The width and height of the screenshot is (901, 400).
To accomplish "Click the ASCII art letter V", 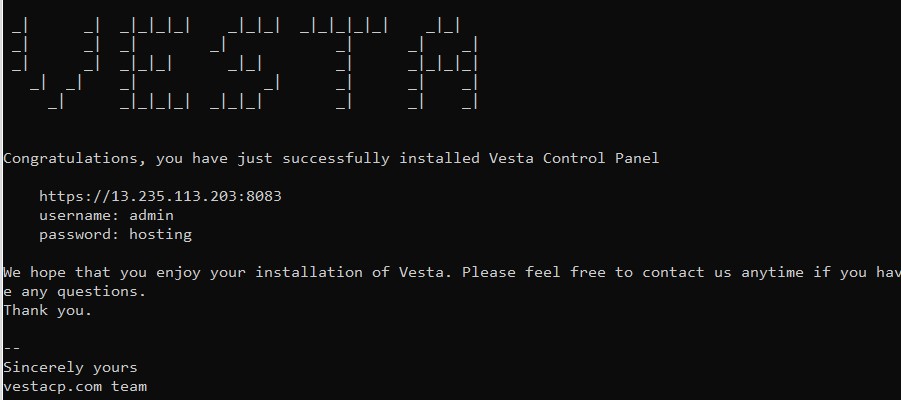I will click(56, 64).
